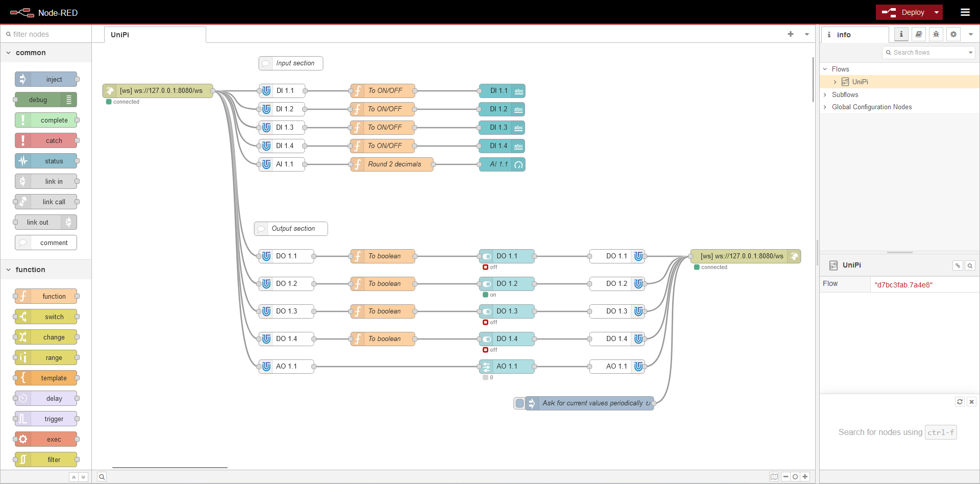Select the AI 1.1 gauge node
Screen dimensions: 980x484
502,164
